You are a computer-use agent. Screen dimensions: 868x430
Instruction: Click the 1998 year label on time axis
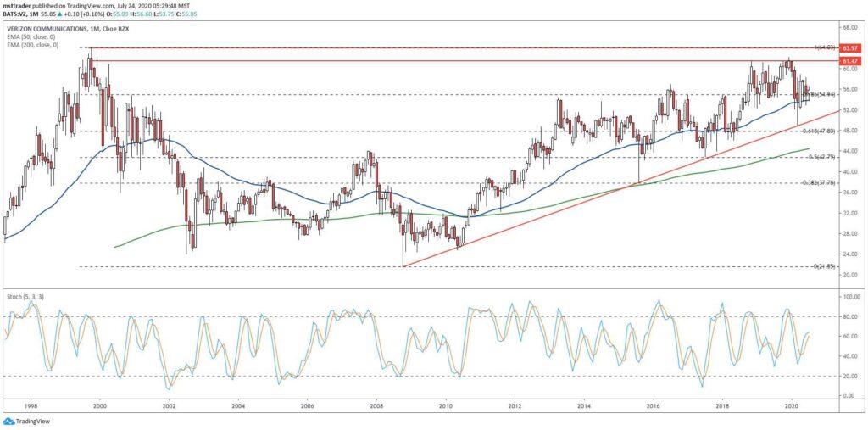click(31, 405)
